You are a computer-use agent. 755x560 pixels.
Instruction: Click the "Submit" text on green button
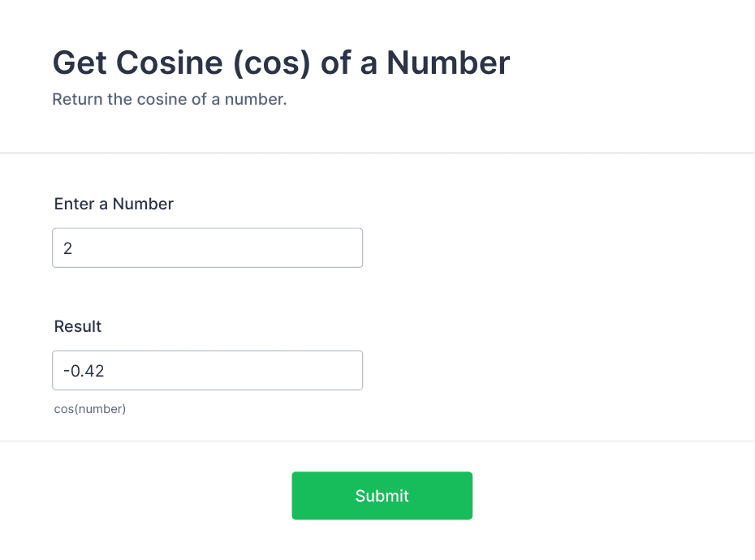[x=382, y=496]
